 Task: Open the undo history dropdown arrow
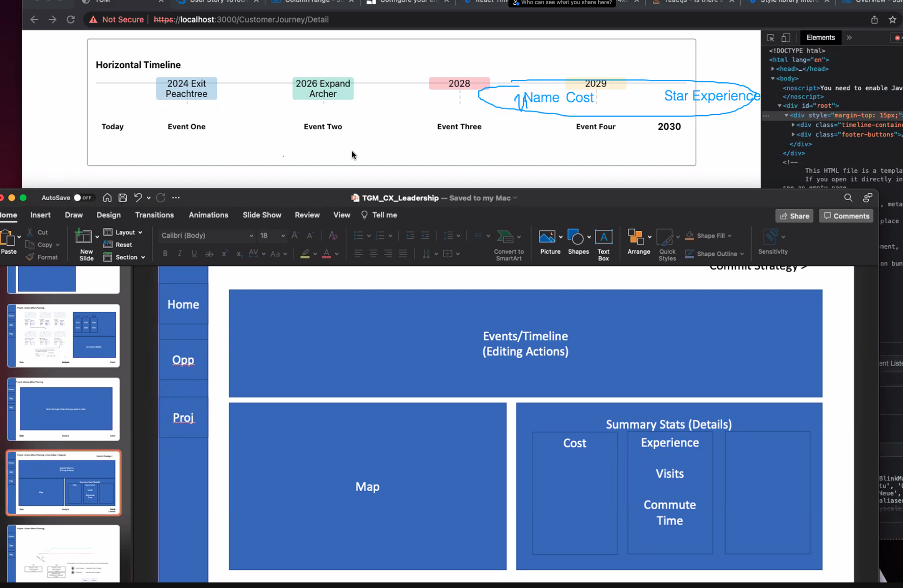149,198
